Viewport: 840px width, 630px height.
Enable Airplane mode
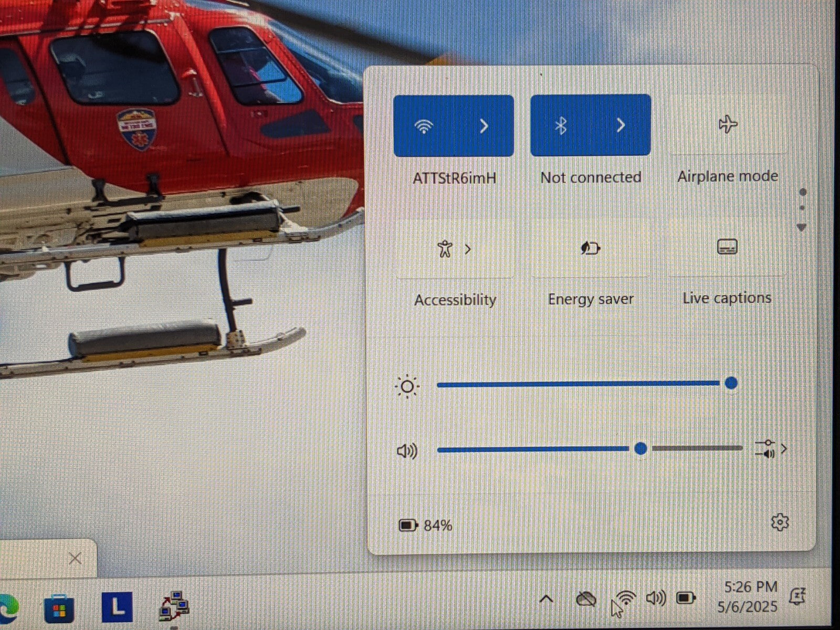point(728,125)
